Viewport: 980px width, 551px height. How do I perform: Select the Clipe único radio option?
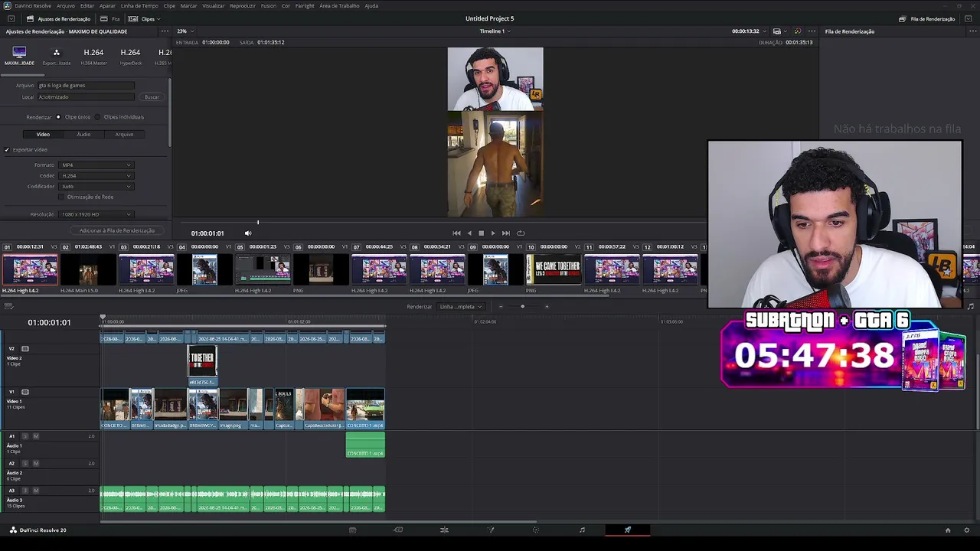tap(58, 117)
